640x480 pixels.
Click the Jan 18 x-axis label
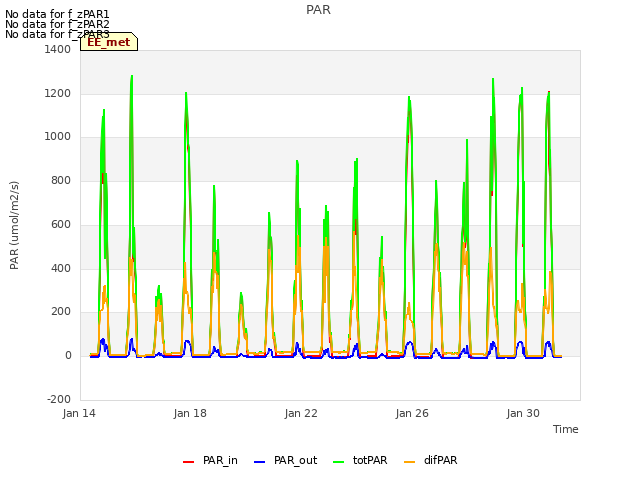tap(190, 413)
